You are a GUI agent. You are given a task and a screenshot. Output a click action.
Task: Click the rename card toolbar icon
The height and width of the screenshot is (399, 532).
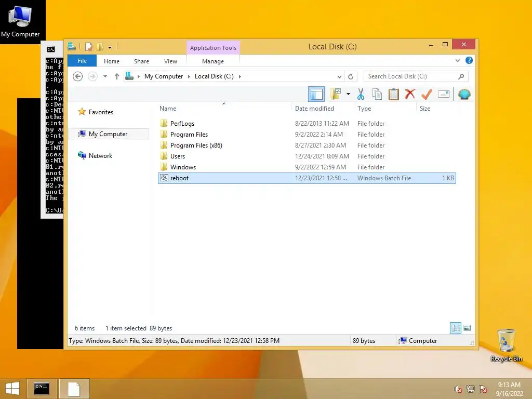point(444,94)
